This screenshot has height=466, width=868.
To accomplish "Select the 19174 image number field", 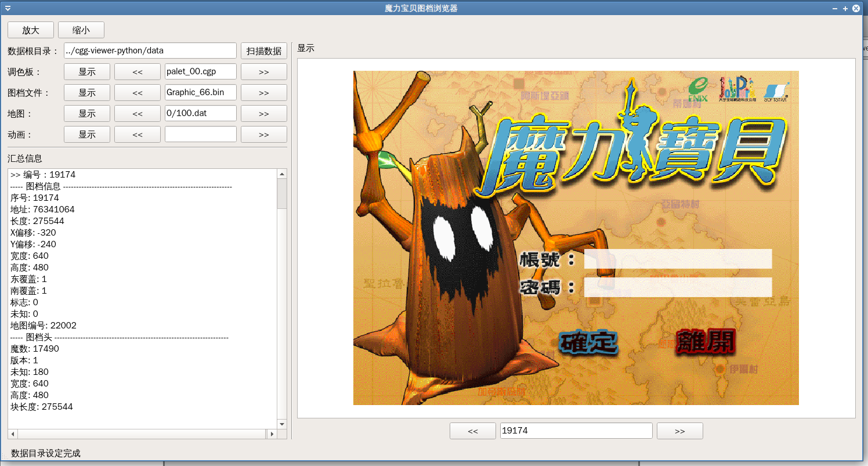I will (576, 431).
